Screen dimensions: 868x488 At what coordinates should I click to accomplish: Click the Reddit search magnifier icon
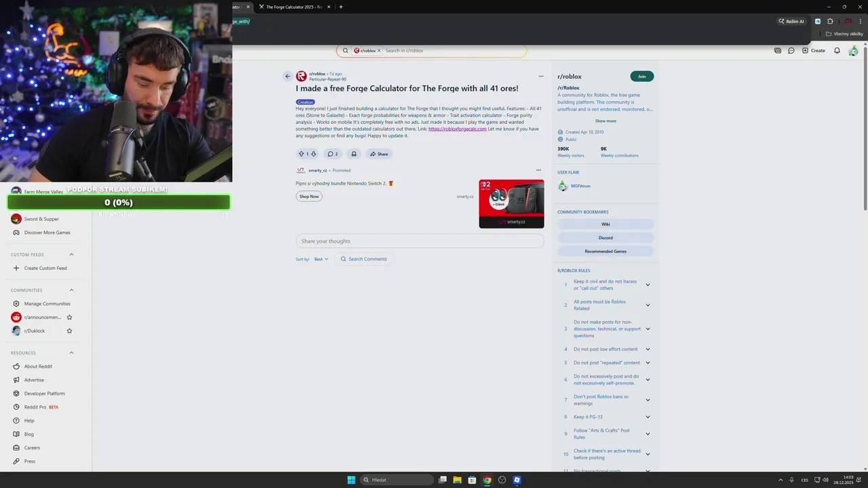click(345, 51)
